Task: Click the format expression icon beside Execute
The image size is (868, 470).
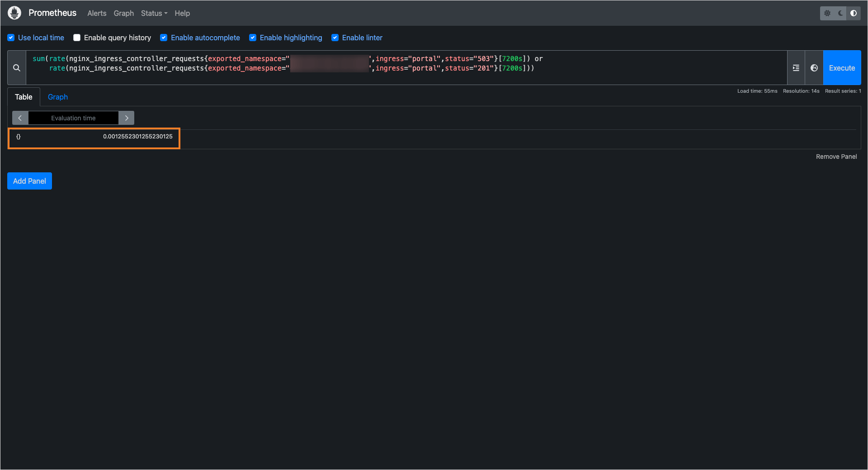Action: (796, 67)
